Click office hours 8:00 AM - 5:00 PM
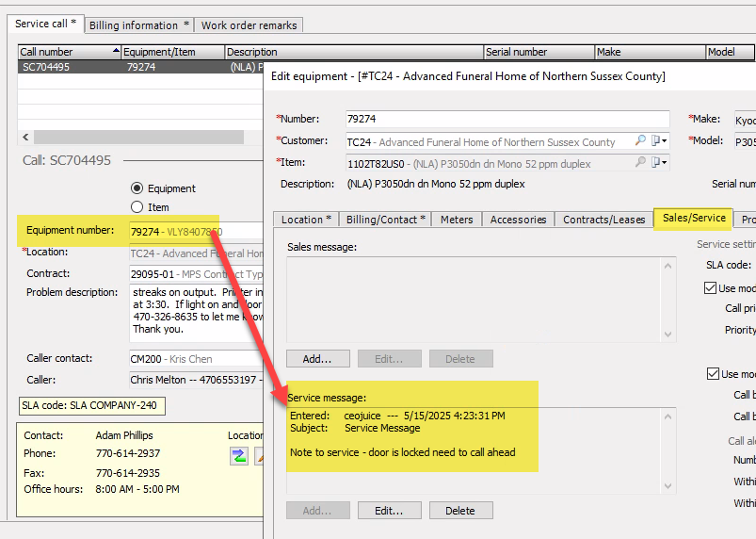756x539 pixels. [137, 489]
